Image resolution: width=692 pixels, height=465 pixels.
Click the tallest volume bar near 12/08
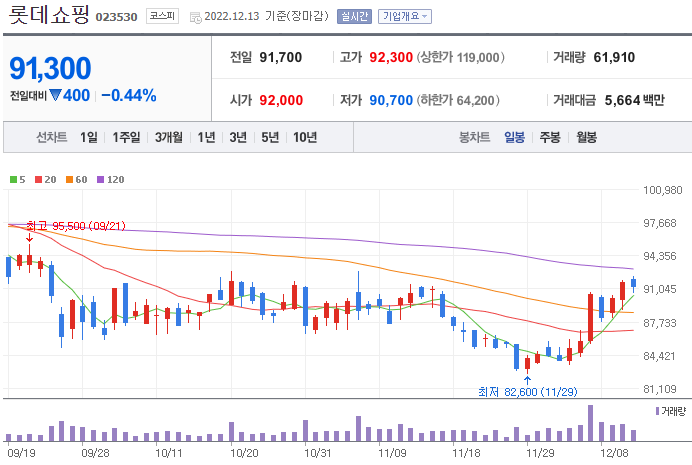(590, 423)
